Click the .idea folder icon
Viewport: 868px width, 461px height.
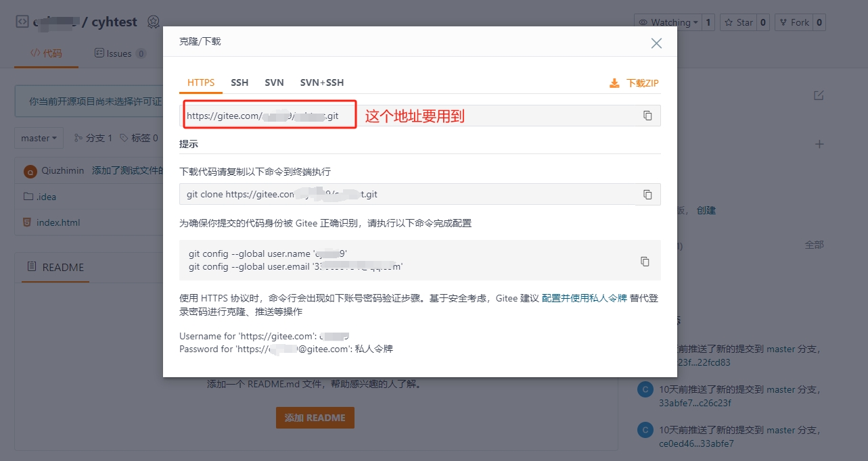pos(28,197)
